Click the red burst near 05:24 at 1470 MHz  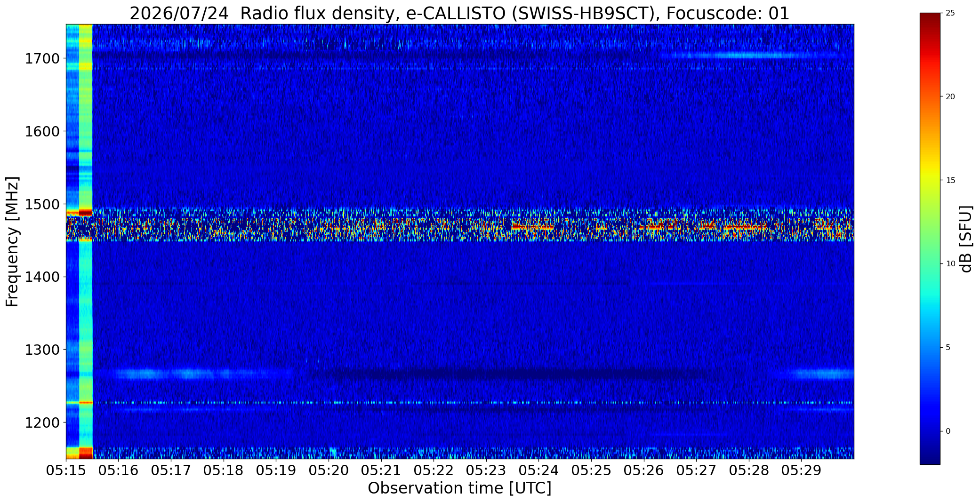(x=533, y=227)
